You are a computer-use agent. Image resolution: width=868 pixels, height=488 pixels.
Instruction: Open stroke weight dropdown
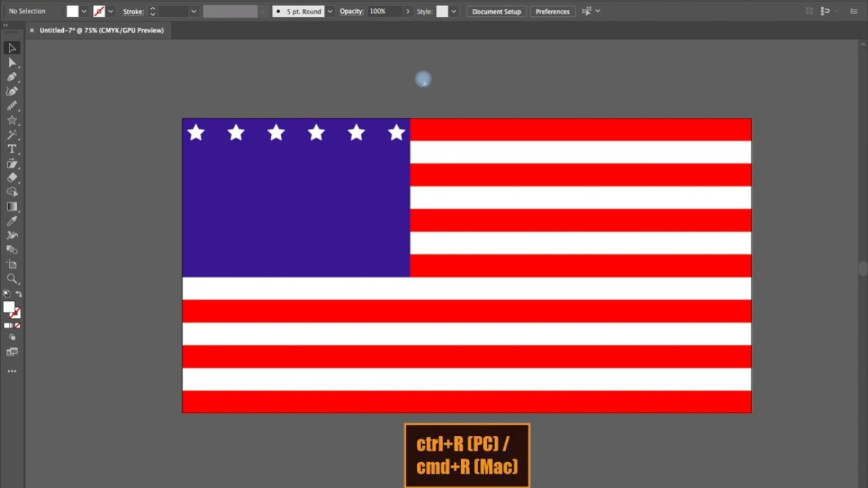click(193, 12)
